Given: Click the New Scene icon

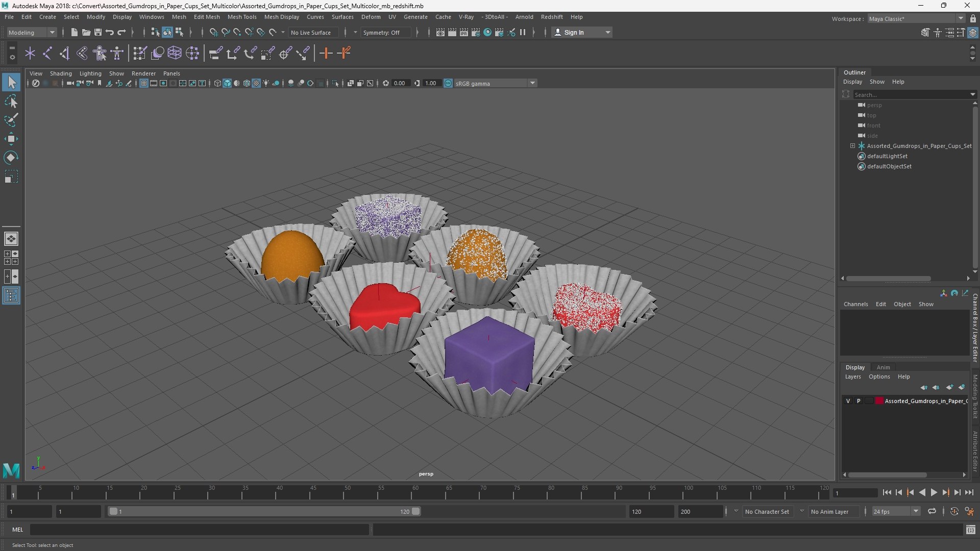Looking at the screenshot, I should click(74, 32).
